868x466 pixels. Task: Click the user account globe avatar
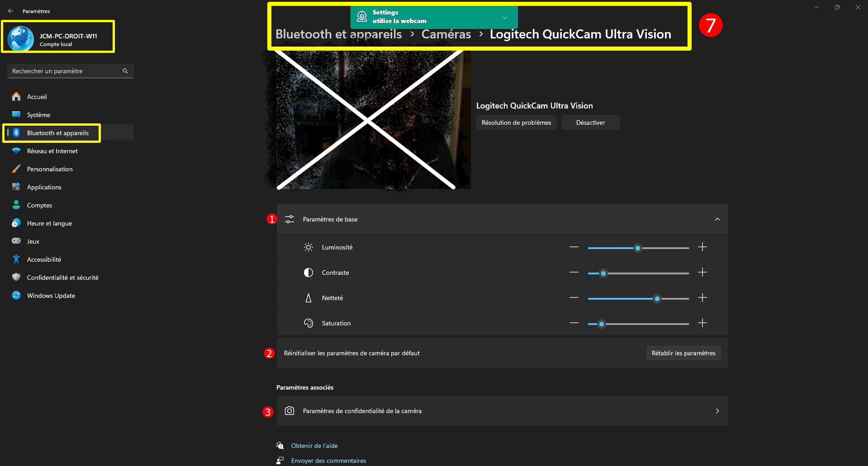coord(21,39)
